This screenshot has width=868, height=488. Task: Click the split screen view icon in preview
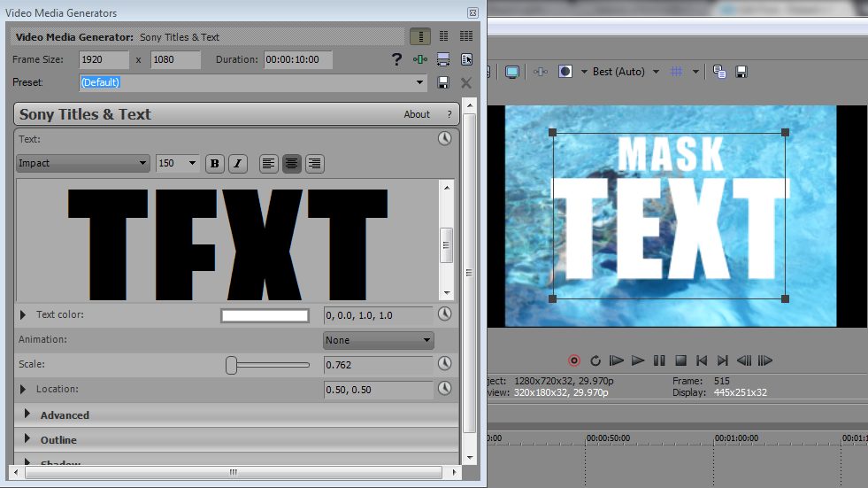[x=565, y=72]
